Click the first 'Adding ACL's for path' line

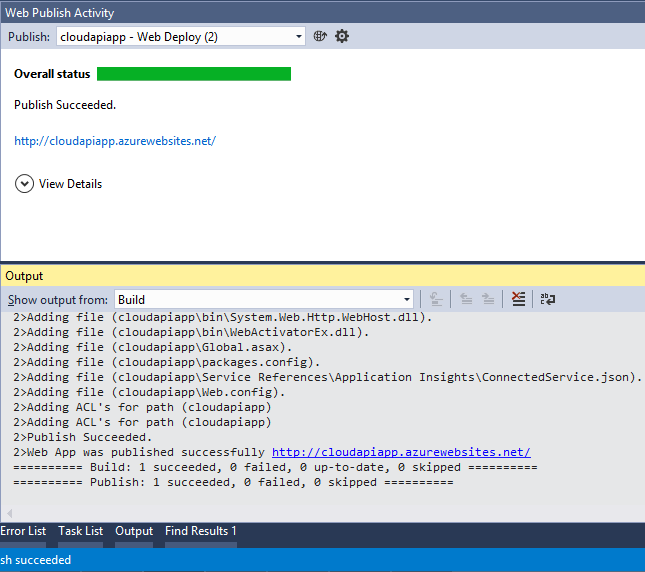click(142, 407)
